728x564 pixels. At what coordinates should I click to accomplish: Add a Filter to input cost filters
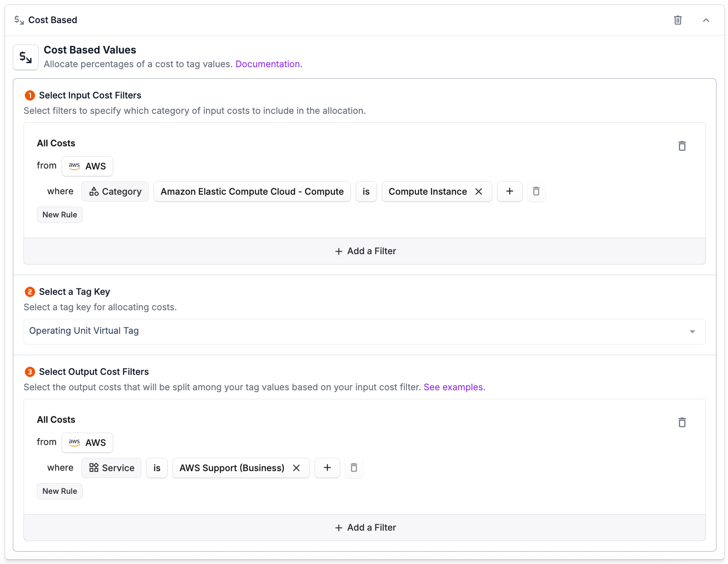365,251
